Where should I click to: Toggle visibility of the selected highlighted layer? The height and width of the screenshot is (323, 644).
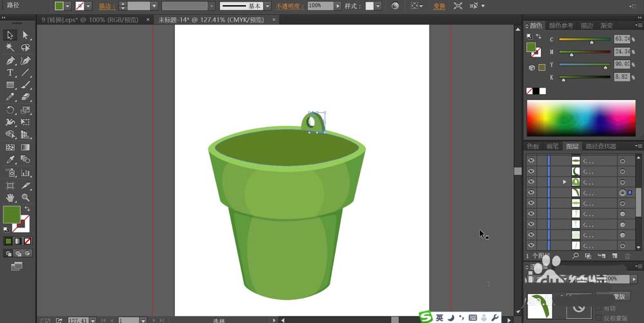(531, 192)
